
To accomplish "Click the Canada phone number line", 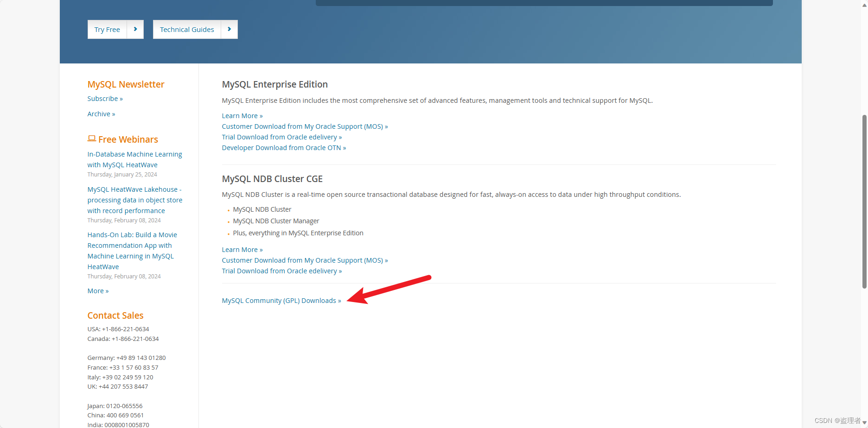I will coord(123,339).
